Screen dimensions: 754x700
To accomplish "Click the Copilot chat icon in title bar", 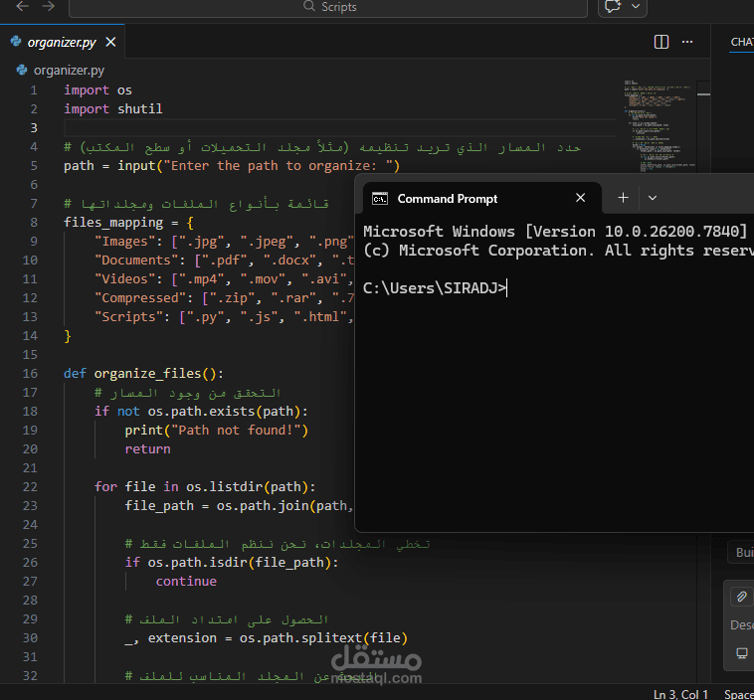I will (x=612, y=7).
